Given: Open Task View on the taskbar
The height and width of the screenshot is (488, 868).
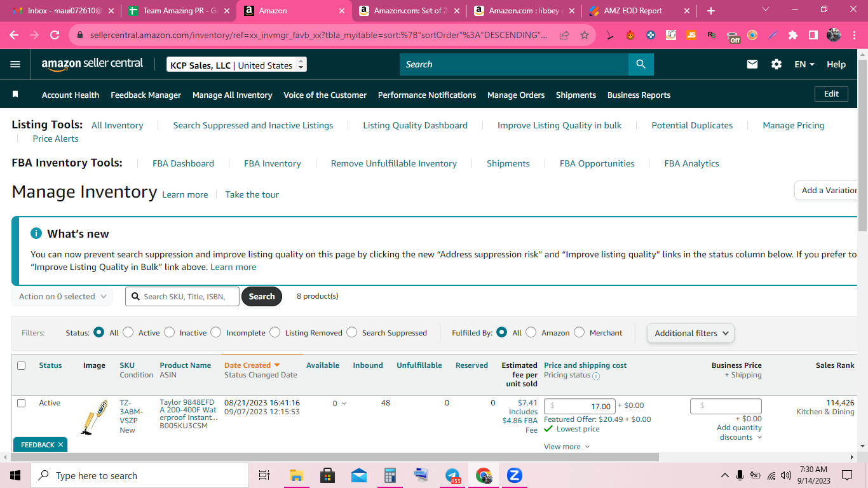Looking at the screenshot, I should pos(264,475).
